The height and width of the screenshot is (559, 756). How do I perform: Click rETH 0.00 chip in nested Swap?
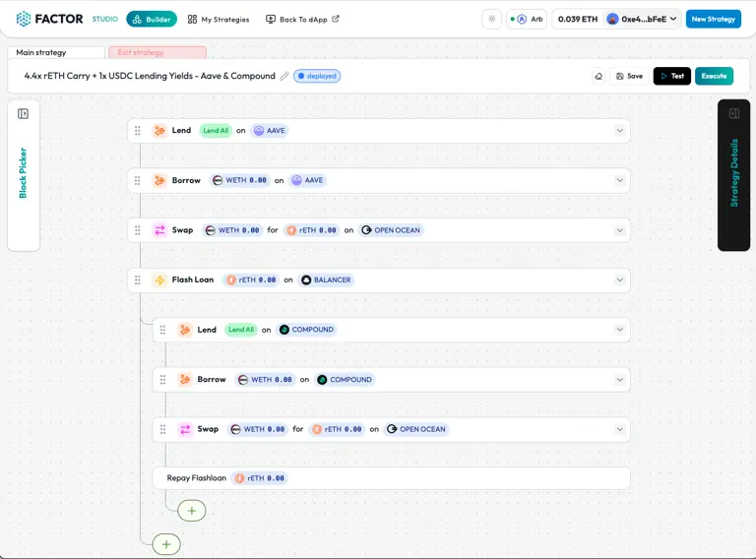point(337,429)
